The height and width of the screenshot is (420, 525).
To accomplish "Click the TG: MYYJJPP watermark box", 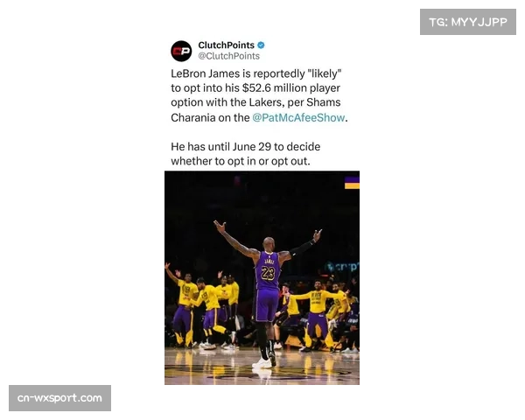I will point(468,22).
